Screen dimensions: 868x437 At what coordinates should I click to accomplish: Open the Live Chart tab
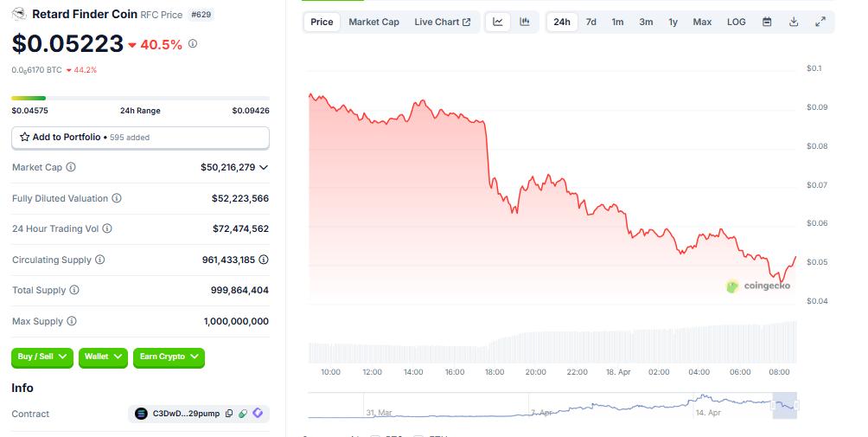[x=442, y=22]
